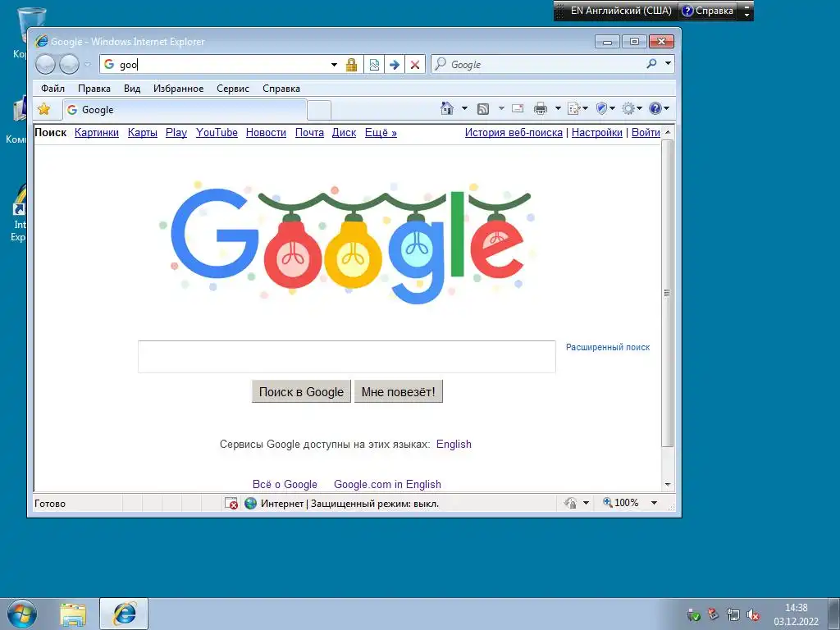Open the Справка menu in the menu bar
The image size is (840, 630).
(281, 89)
